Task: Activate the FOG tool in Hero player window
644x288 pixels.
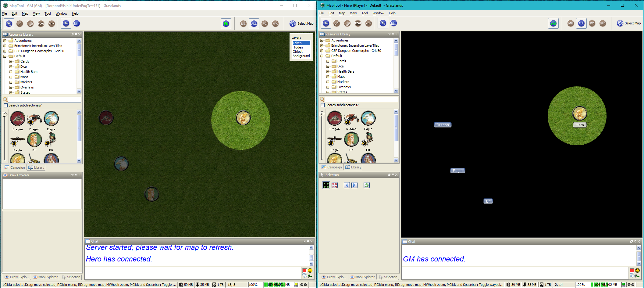Action: 358,23
